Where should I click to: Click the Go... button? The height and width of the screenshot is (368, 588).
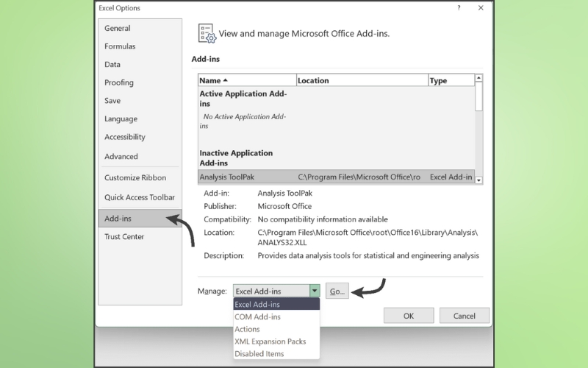337,291
